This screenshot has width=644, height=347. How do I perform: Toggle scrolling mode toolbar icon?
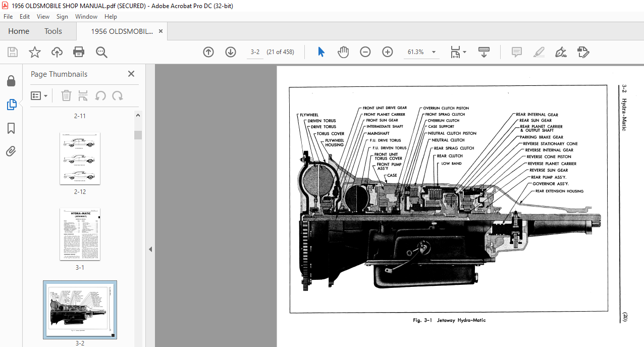(x=484, y=52)
